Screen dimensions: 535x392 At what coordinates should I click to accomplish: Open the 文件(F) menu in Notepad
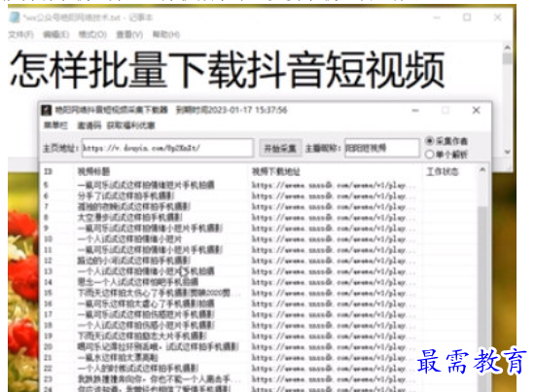(20, 34)
